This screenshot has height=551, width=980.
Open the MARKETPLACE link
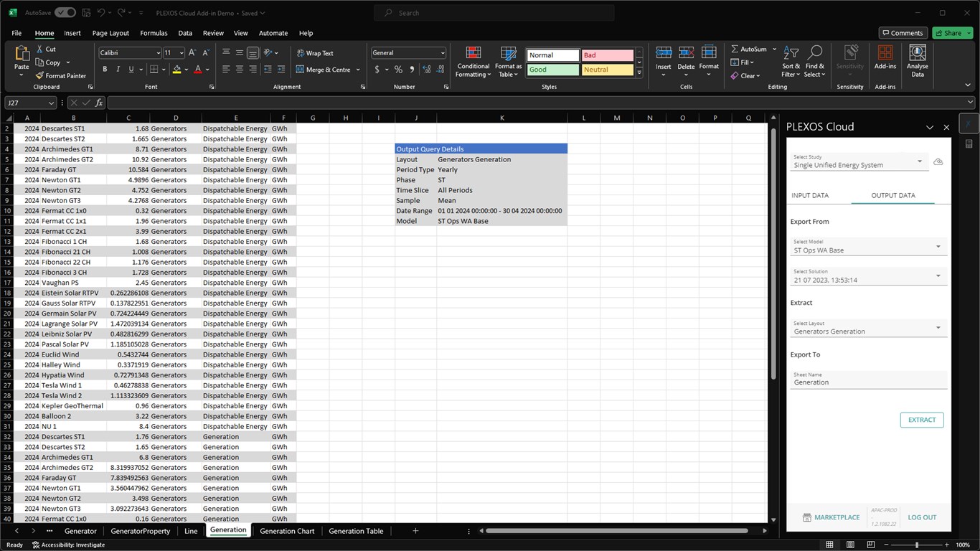point(831,517)
